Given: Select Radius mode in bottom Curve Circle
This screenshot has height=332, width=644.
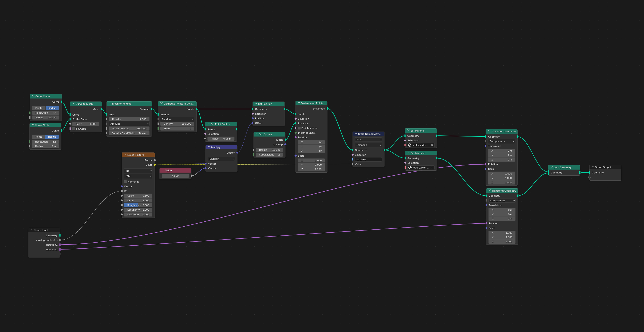Looking at the screenshot, I should 52,137.
